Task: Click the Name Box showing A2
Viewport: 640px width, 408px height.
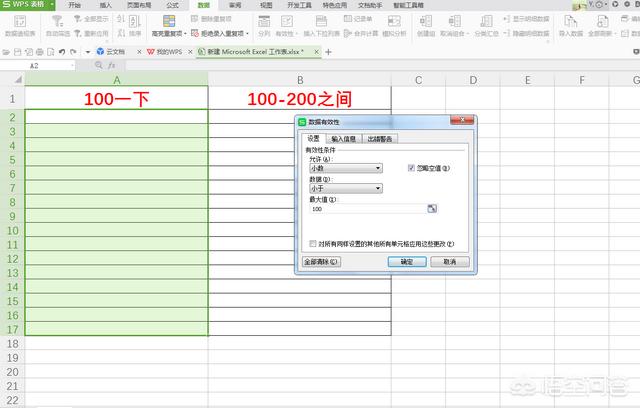Action: (37, 66)
